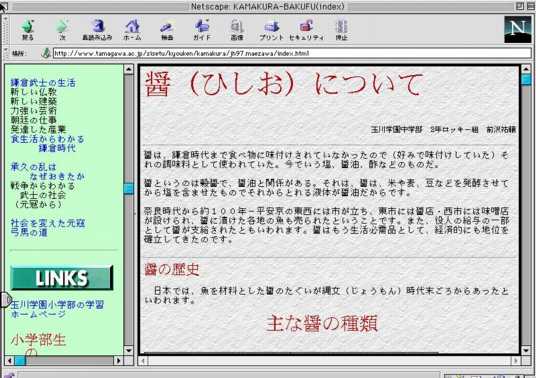
Task: Click the main content scrollbar down arrow
Action: click(x=526, y=350)
